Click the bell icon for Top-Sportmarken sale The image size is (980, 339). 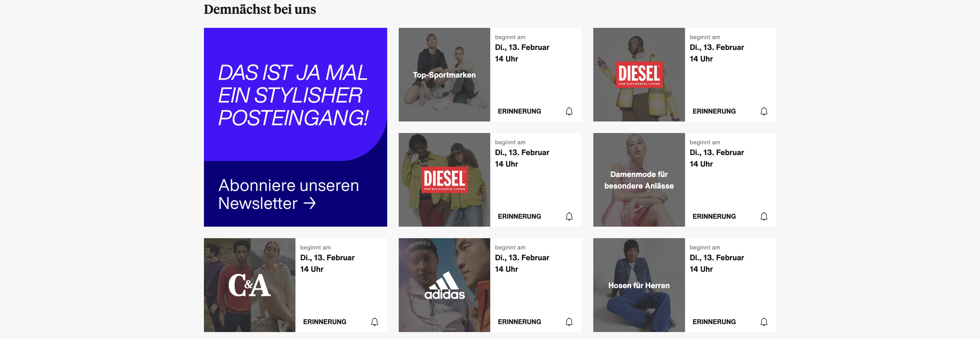click(569, 111)
